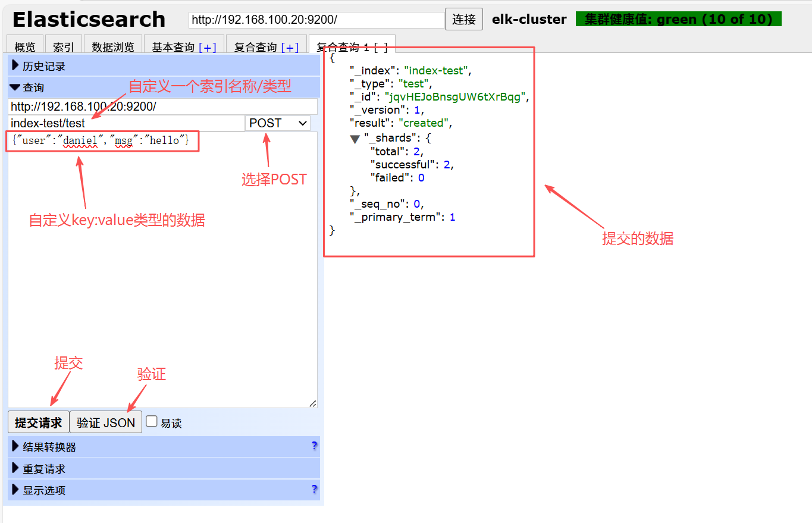This screenshot has width=812, height=523.
Task: Click the Elasticsearch title heading
Action: coord(89,20)
